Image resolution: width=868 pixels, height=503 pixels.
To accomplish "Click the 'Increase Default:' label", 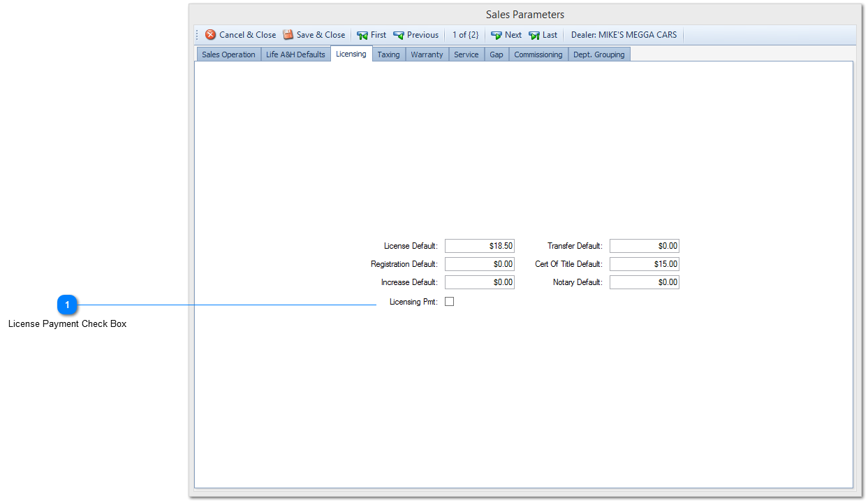I will 409,282.
